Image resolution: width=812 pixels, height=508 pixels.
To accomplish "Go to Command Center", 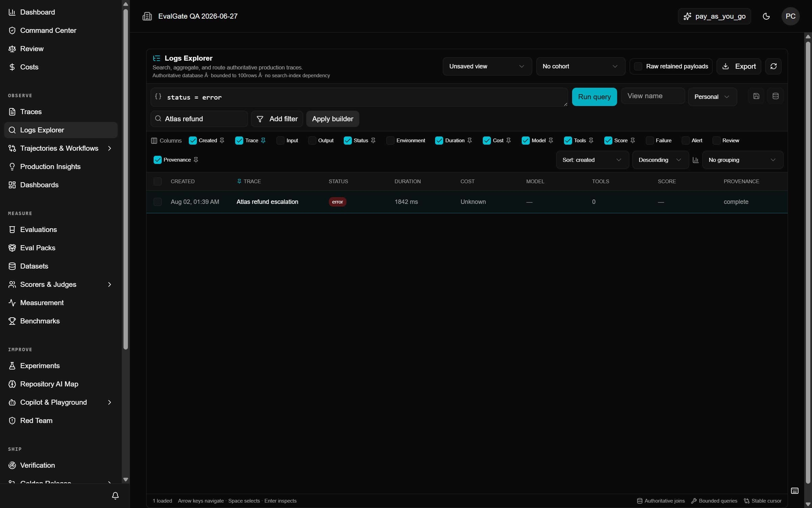I will coord(61,30).
